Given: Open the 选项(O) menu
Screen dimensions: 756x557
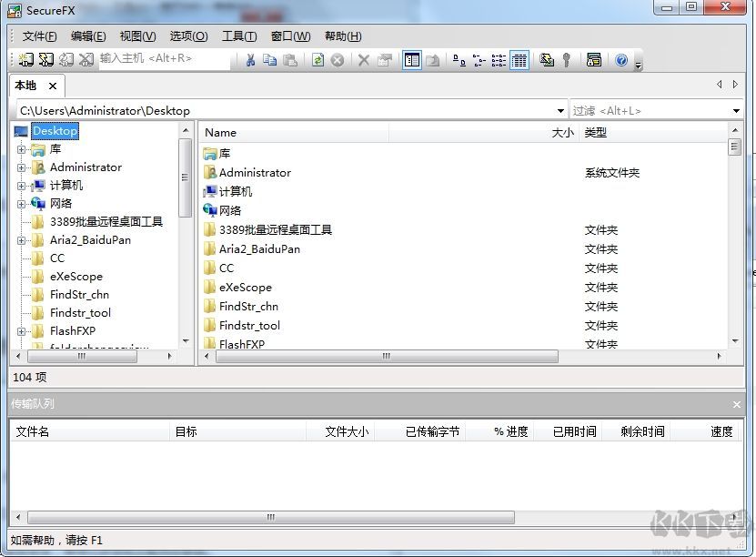Looking at the screenshot, I should 188,36.
